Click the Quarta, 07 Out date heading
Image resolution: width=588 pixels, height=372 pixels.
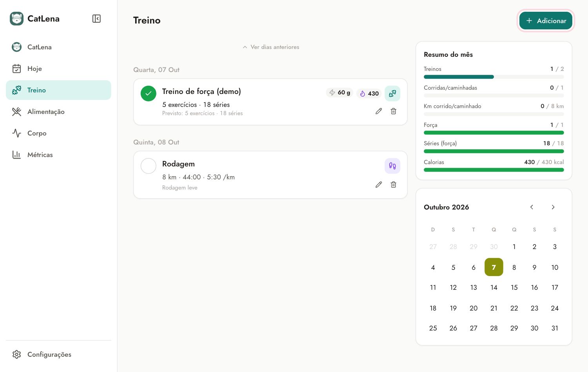[156, 70]
